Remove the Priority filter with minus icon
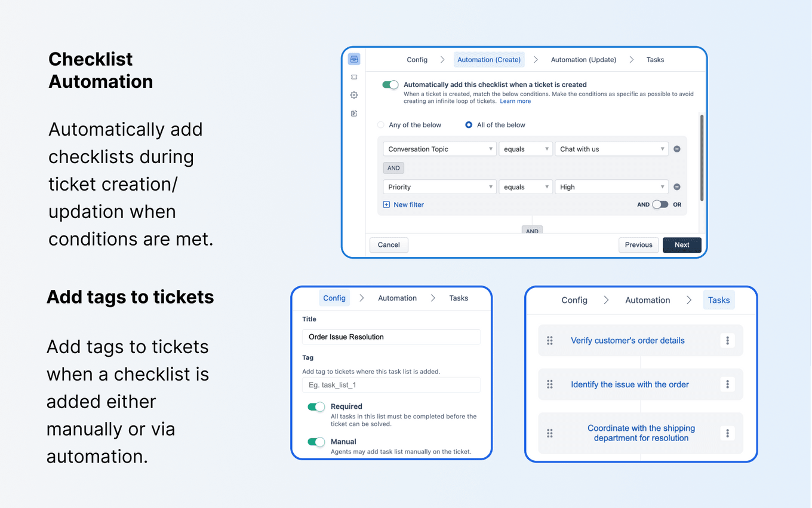 click(x=677, y=186)
